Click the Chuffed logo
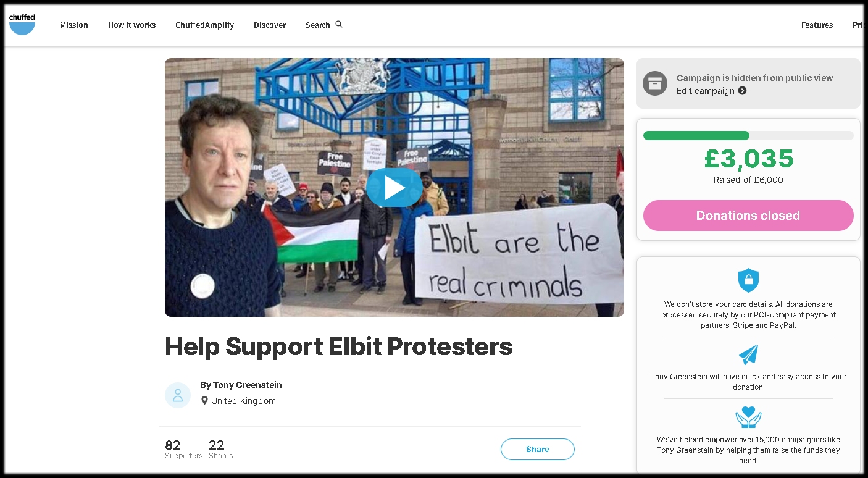Screen dimensions: 868x478 [x=22, y=24]
